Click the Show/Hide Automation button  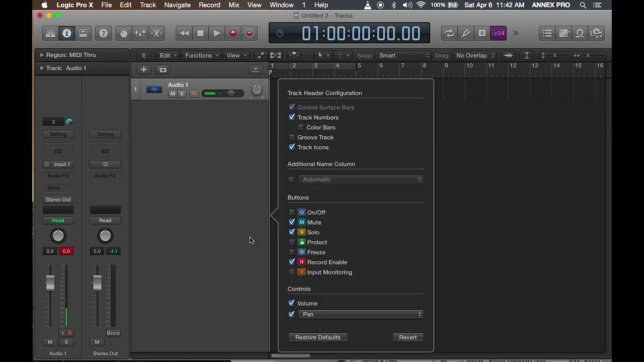260,55
